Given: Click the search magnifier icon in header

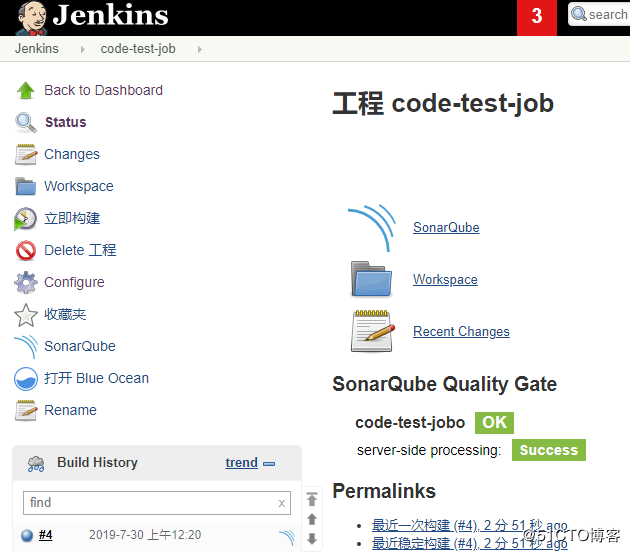Looking at the screenshot, I should pos(579,14).
